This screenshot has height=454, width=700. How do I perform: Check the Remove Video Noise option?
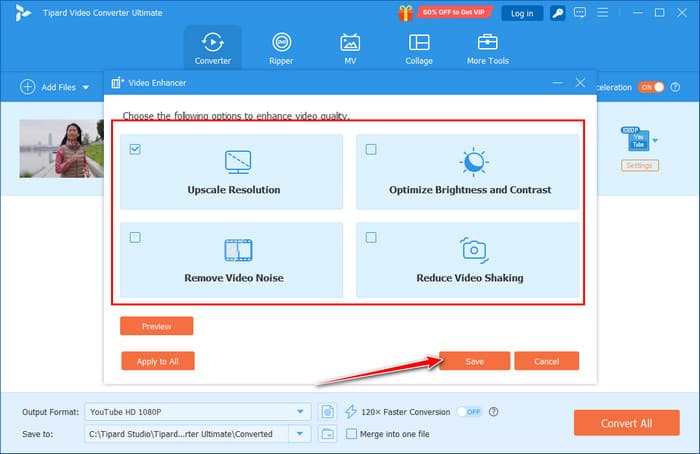pos(135,237)
